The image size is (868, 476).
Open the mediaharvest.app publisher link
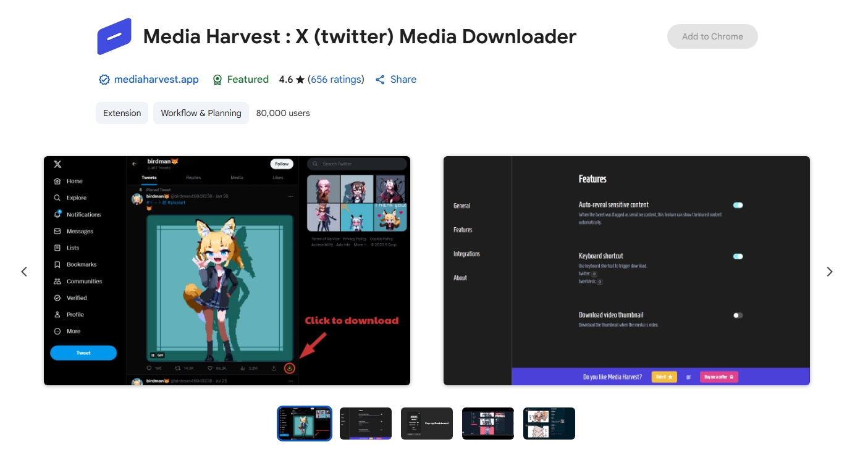156,79
